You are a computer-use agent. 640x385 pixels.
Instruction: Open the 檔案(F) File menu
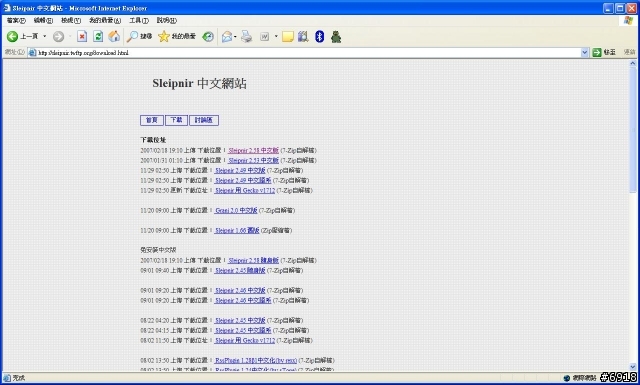click(x=16, y=20)
